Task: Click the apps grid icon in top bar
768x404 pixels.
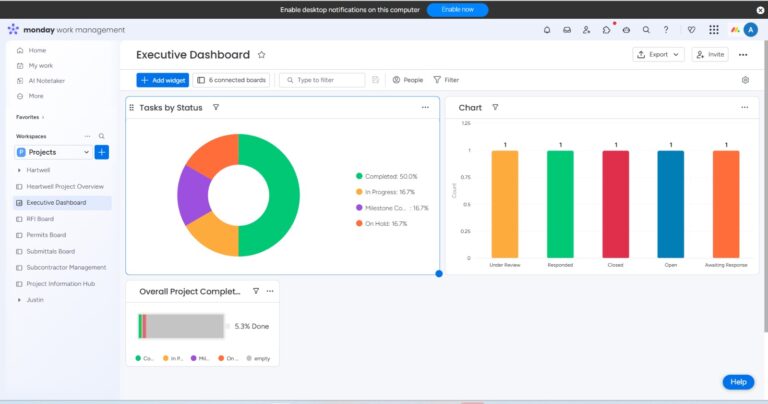Action: pyautogui.click(x=714, y=30)
